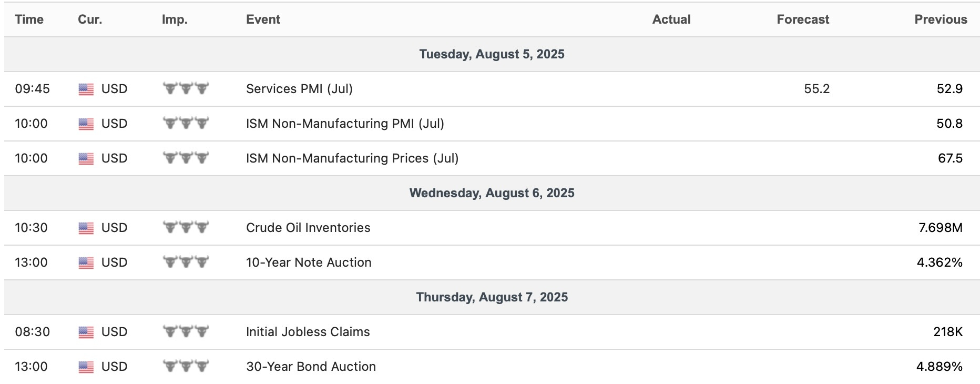Sort by the Time column header

coord(29,19)
